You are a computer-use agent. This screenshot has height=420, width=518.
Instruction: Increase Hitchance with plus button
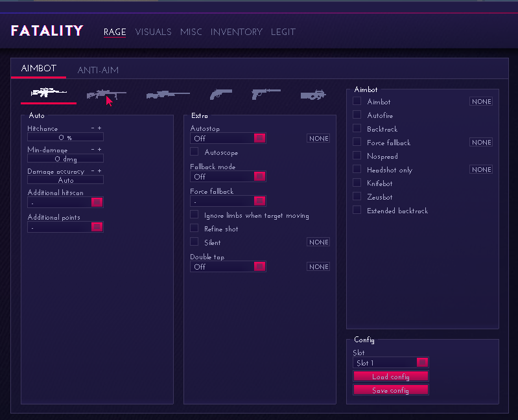pos(99,128)
